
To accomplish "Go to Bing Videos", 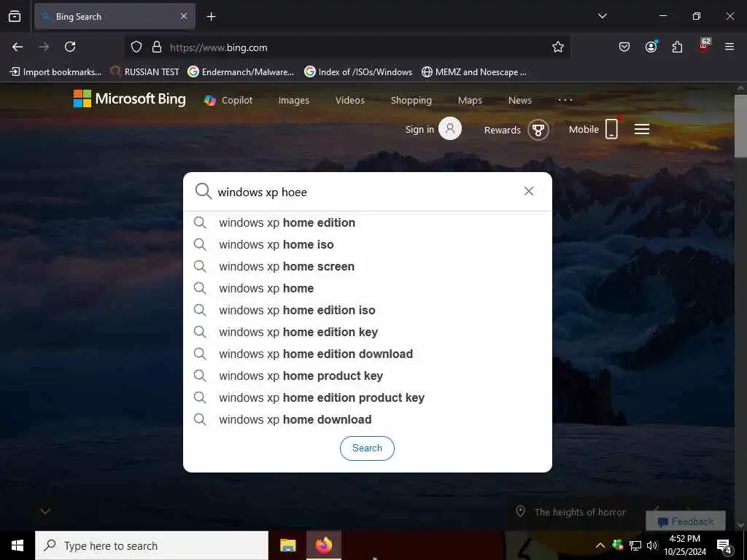I will (x=349, y=101).
